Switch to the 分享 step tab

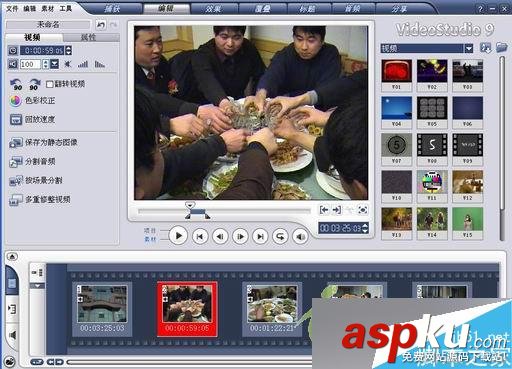click(x=399, y=8)
